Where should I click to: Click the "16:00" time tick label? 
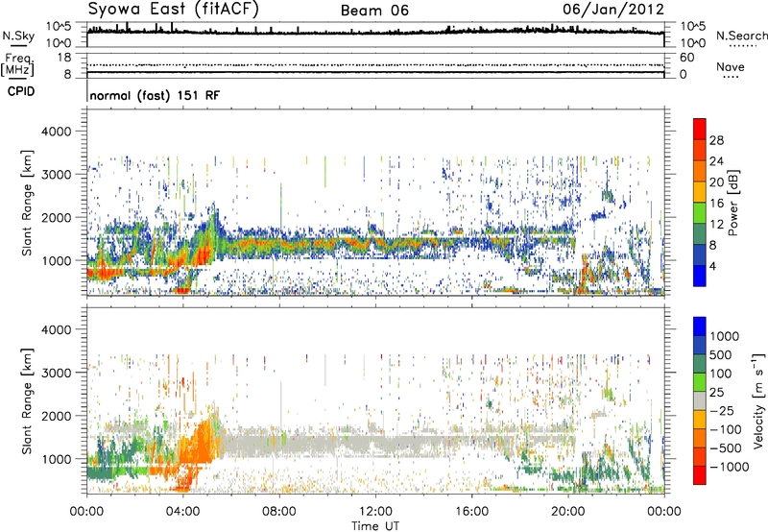pyautogui.click(x=471, y=512)
